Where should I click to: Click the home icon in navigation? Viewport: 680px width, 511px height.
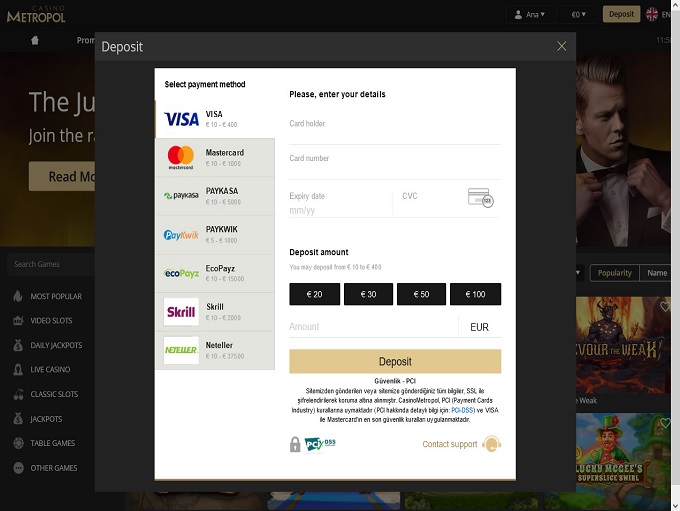tap(36, 41)
